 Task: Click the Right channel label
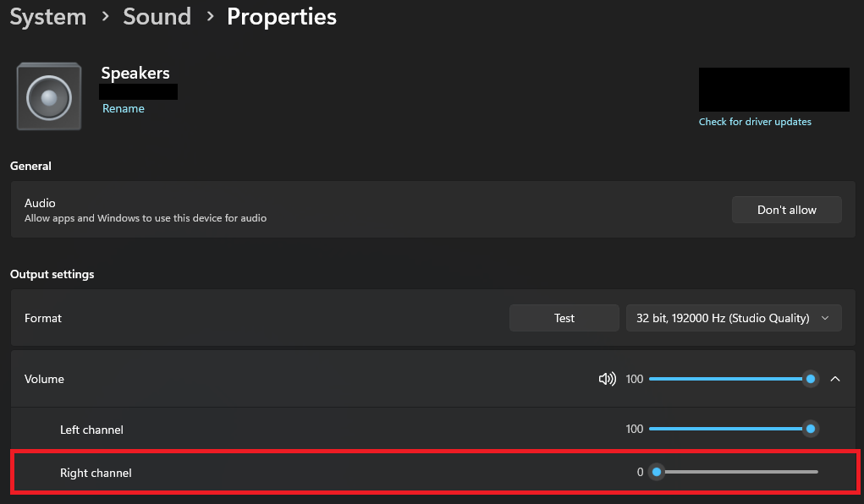pos(96,474)
